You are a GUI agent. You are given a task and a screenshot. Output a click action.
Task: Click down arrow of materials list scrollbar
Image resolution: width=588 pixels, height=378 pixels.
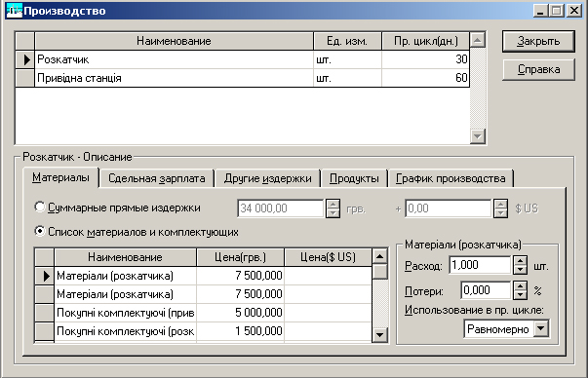pyautogui.click(x=380, y=334)
